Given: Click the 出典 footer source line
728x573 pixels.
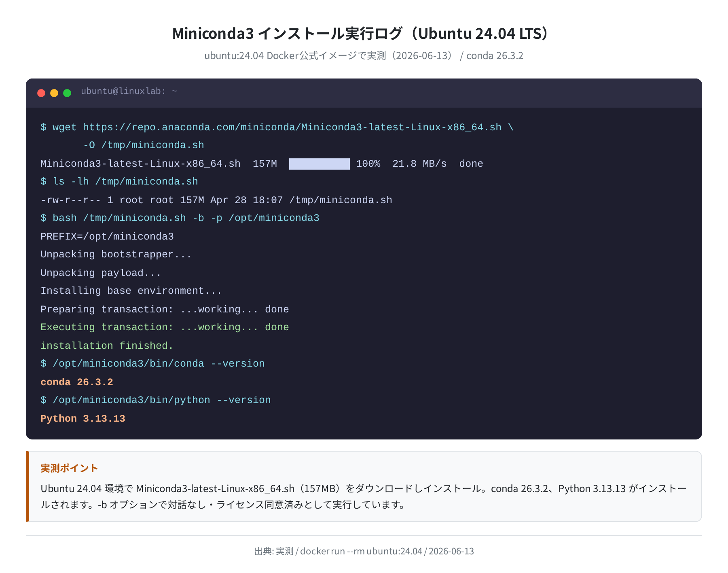Looking at the screenshot, I should (x=364, y=551).
